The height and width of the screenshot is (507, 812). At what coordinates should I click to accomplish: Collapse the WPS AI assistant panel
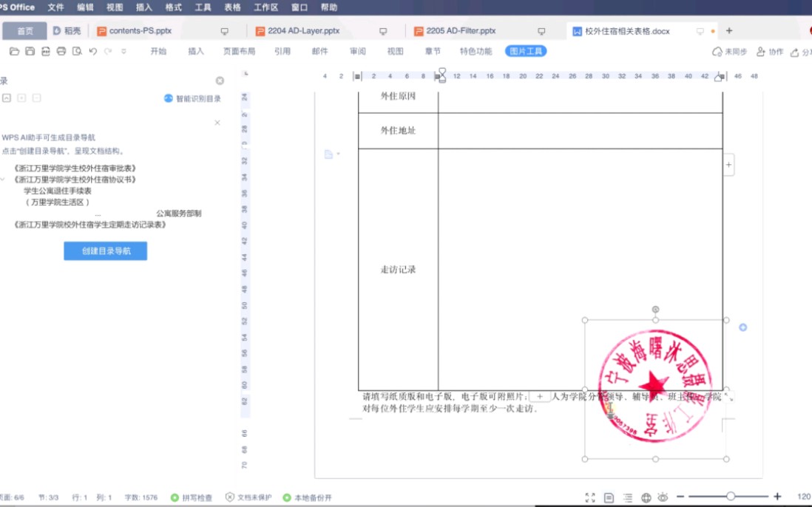217,123
